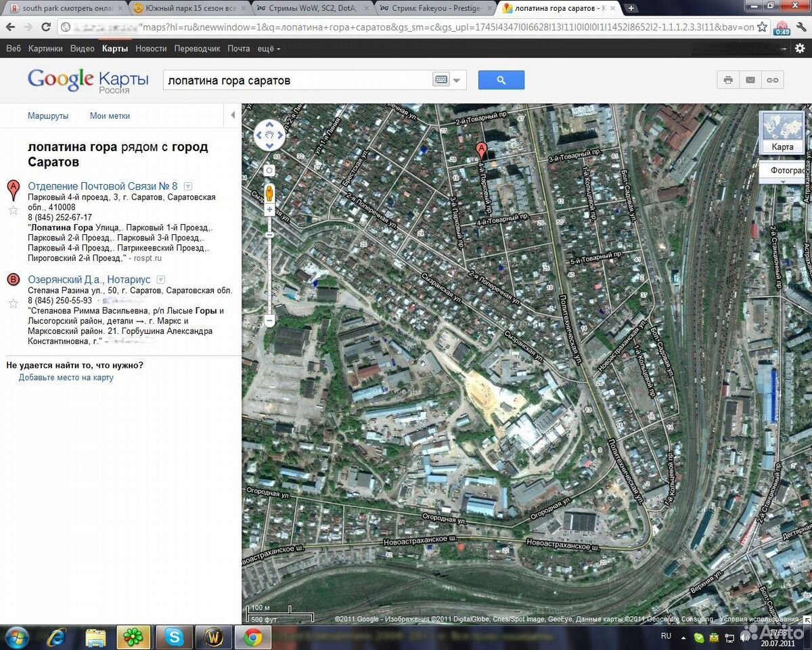The height and width of the screenshot is (650, 812).
Task: Click the browser address bar
Action: click(x=414, y=27)
